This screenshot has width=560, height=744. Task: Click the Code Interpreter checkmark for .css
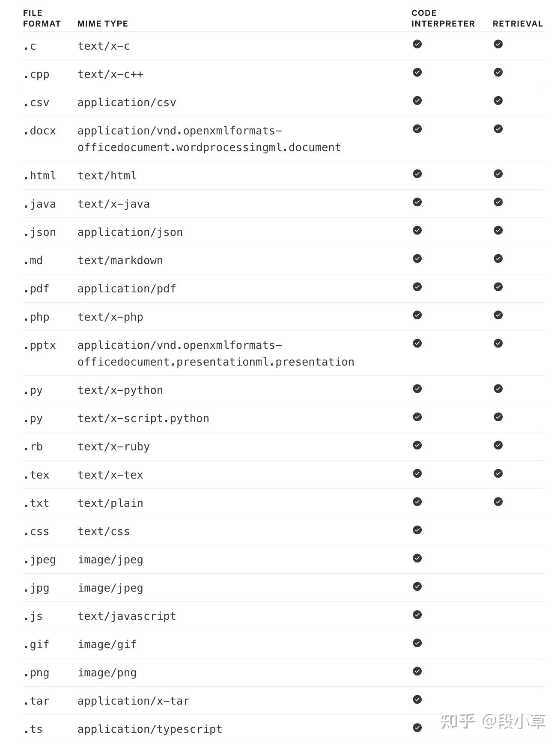click(417, 530)
